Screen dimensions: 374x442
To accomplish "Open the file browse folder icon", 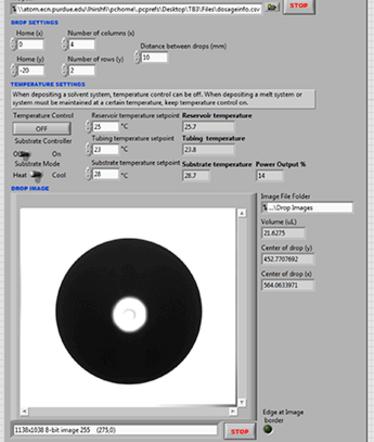I will click(272, 7).
